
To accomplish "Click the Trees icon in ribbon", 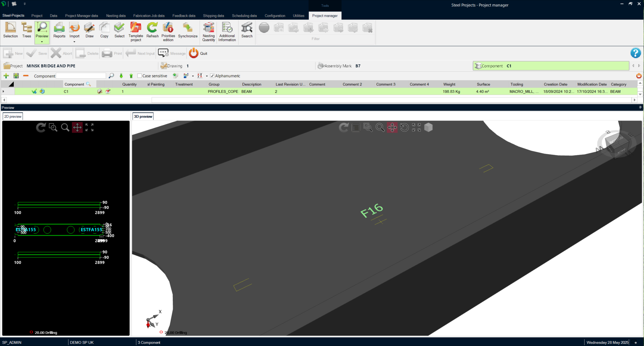I will (26, 30).
